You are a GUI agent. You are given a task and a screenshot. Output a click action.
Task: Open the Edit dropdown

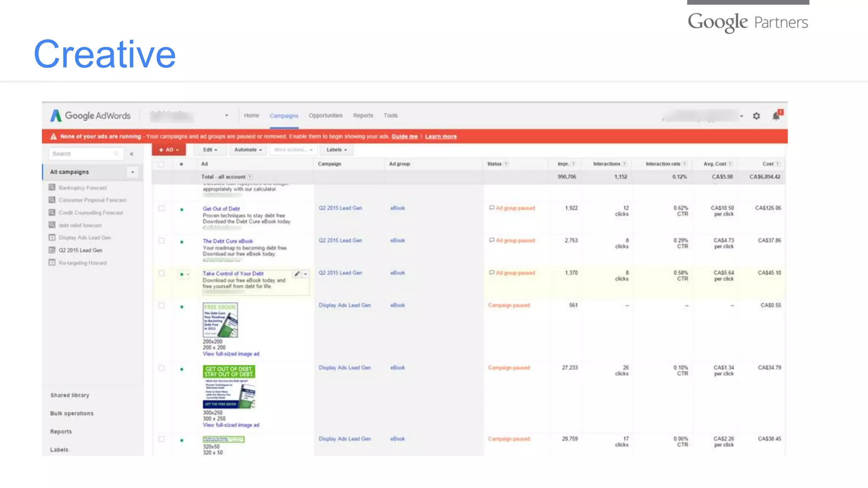click(x=210, y=150)
